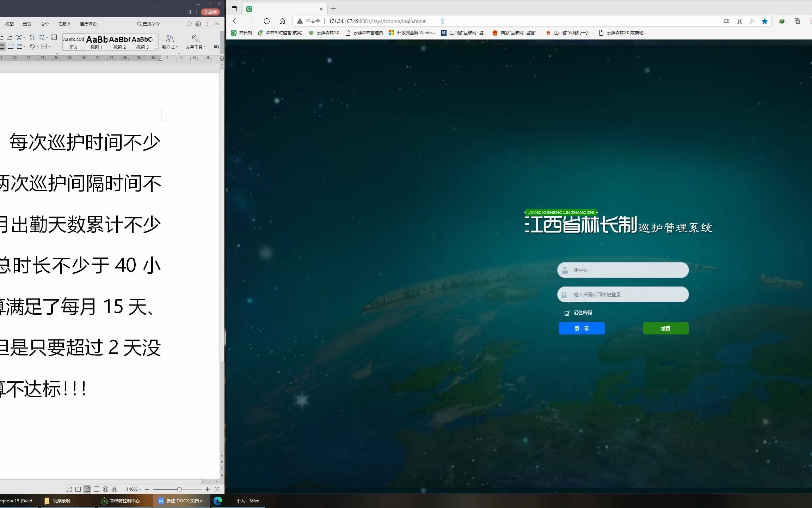Open a new browser tab with plus

click(x=333, y=9)
